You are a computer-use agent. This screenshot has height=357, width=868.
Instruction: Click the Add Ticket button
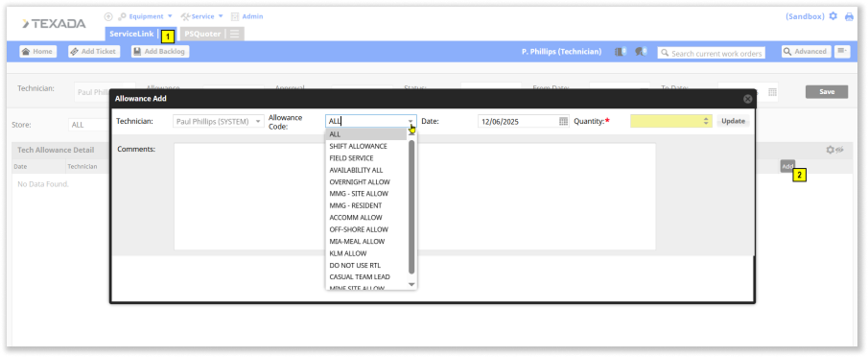coord(94,52)
